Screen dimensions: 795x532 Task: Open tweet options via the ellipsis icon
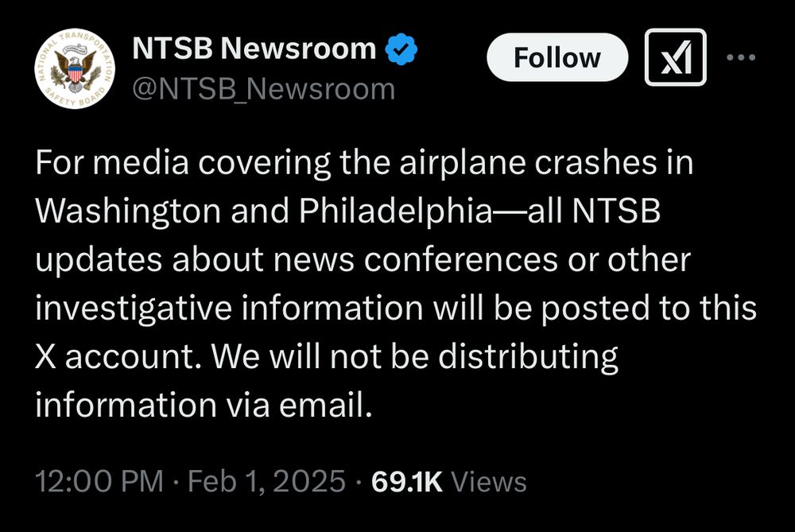point(742,57)
